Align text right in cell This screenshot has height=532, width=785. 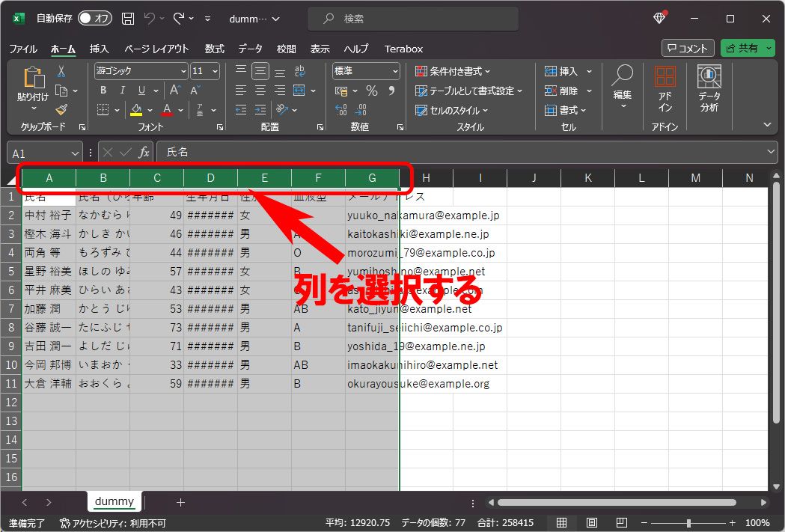(x=280, y=91)
